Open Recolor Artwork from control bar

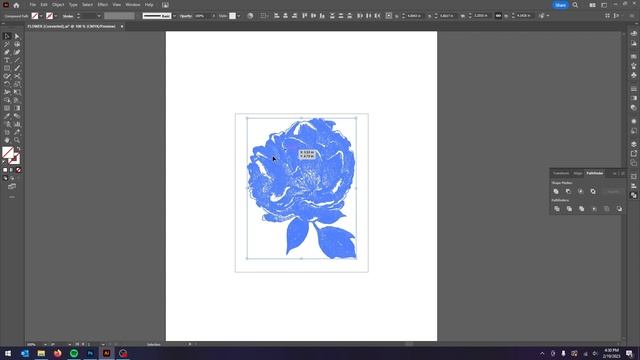point(250,16)
